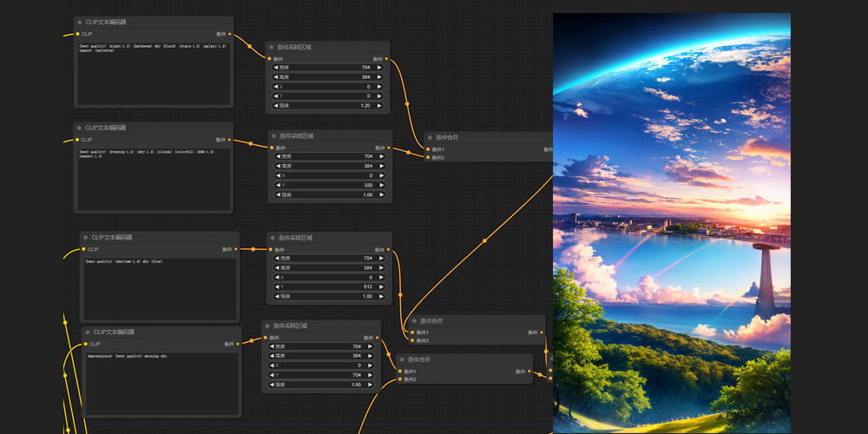Click the link midpoint between night prompt and its area node

250,47
